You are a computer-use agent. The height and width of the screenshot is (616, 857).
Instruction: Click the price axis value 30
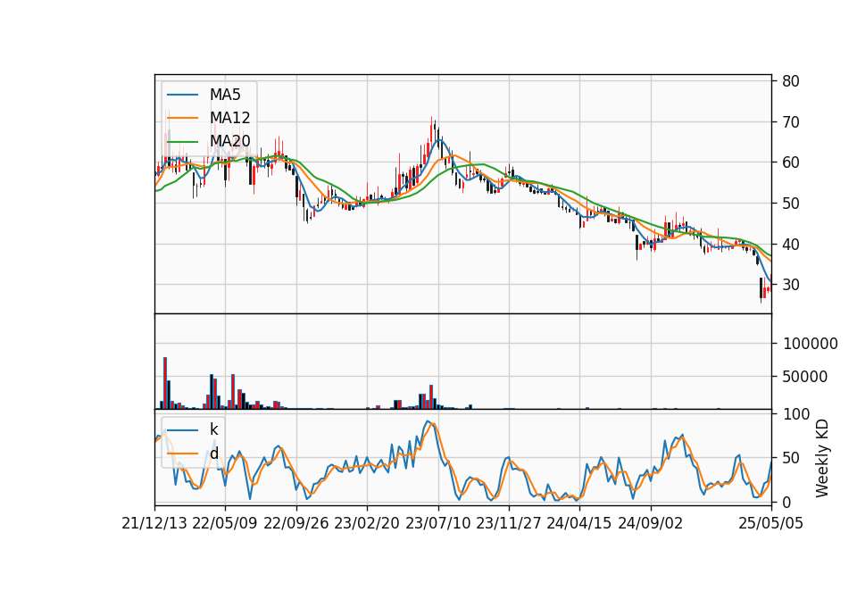point(791,285)
